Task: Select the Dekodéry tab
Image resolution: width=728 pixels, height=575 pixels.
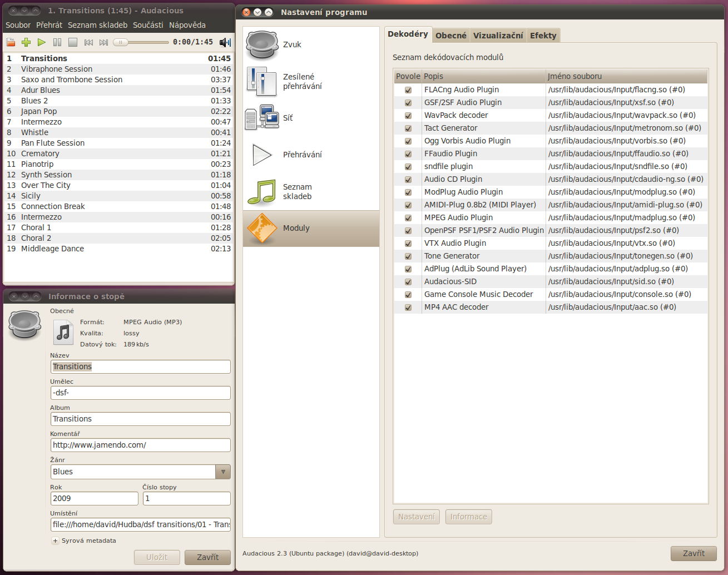Action: pos(408,34)
